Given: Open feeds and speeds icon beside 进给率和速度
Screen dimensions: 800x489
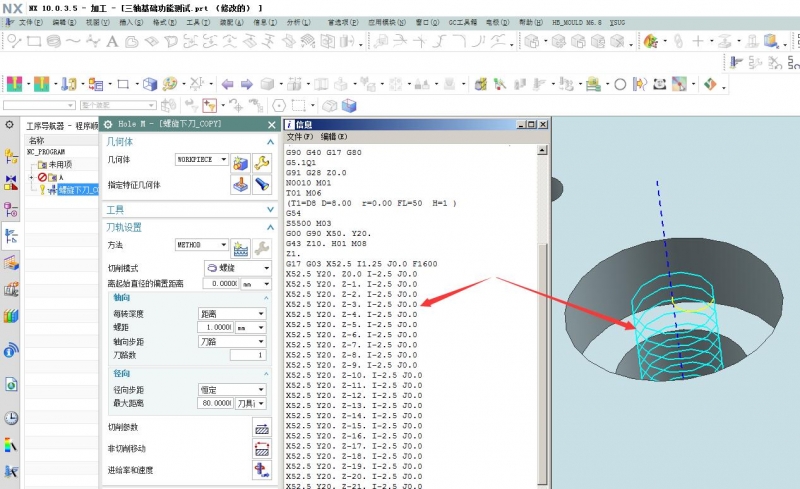Looking at the screenshot, I should click(x=262, y=470).
